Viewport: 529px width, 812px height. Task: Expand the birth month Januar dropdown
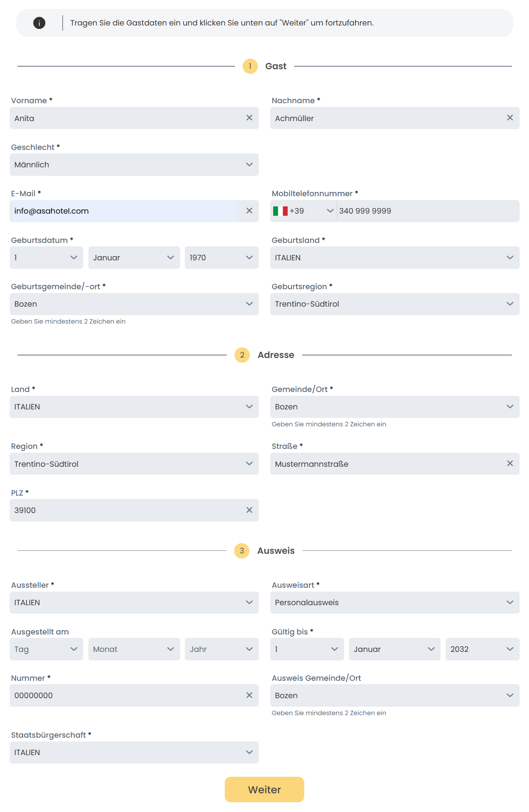tap(134, 258)
